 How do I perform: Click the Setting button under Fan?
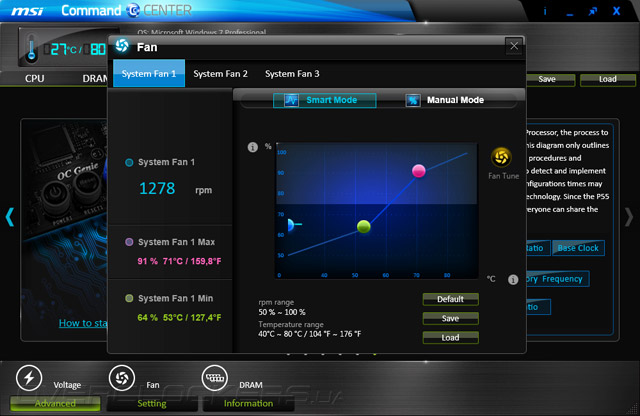(152, 403)
